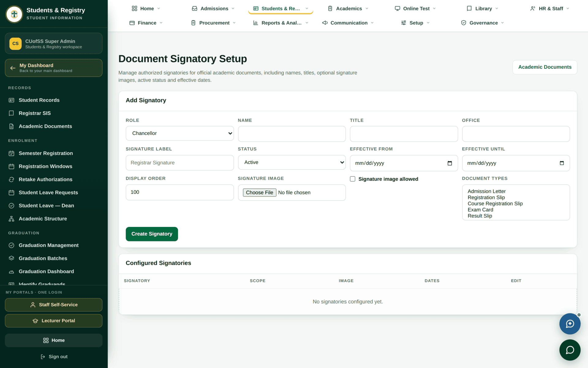Click the CS avatar badge
The height and width of the screenshot is (368, 588).
(x=15, y=44)
